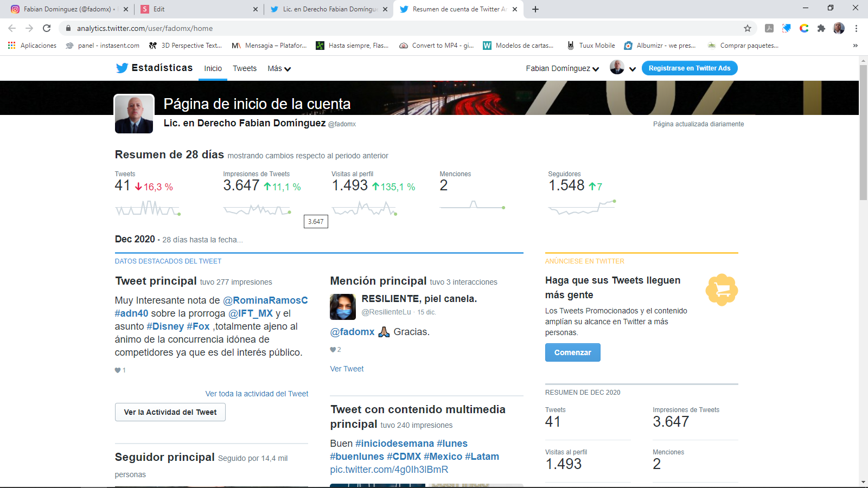This screenshot has height=488, width=868.
Task: Open the Chrome three-dot menu
Action: point(856,28)
